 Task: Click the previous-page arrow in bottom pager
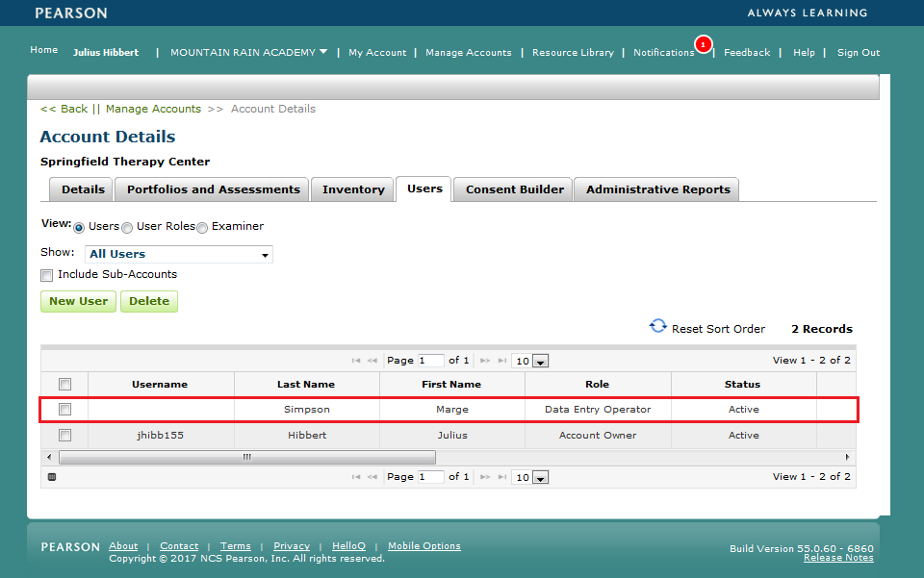[372, 476]
